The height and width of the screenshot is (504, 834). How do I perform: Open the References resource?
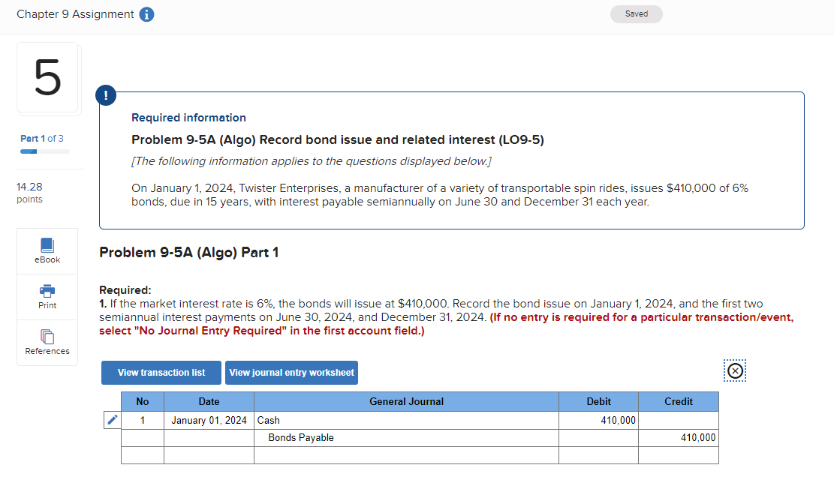point(47,343)
